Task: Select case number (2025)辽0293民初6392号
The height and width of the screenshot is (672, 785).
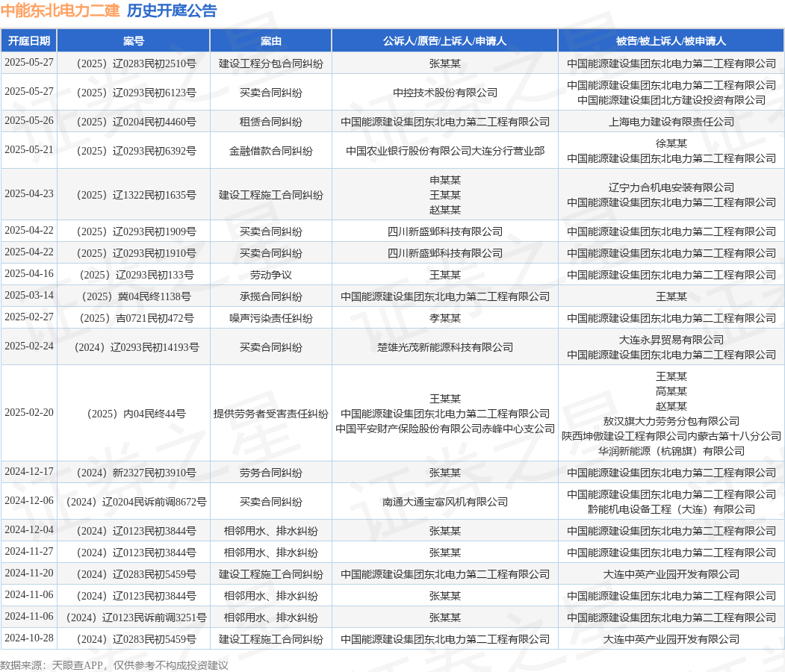Action: (x=134, y=151)
